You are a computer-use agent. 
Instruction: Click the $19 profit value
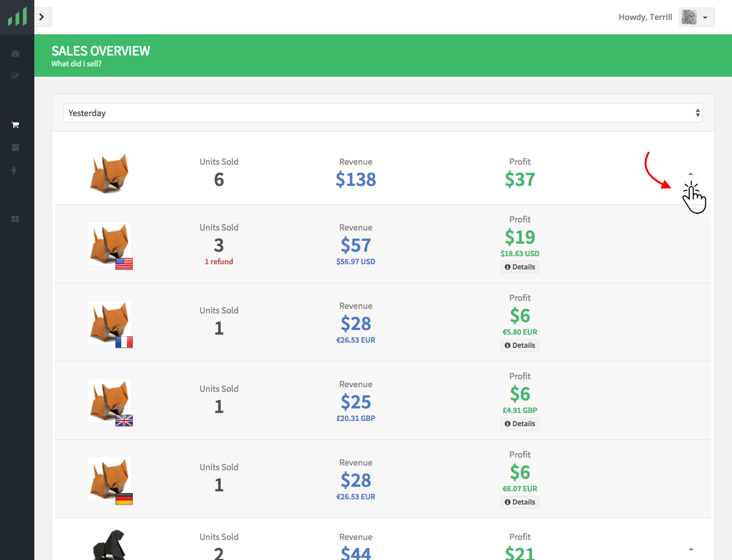520,237
